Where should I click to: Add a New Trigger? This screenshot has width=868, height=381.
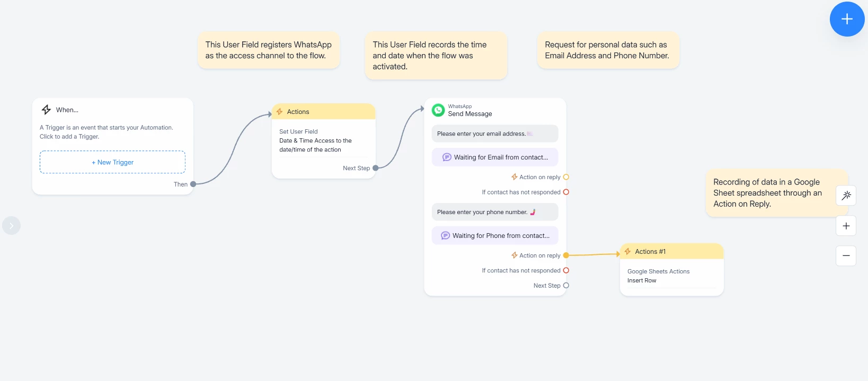coord(112,162)
